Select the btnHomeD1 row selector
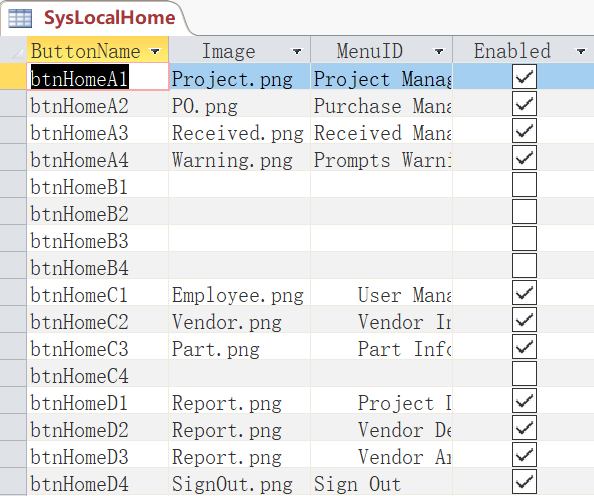594x496 pixels. (x=13, y=401)
